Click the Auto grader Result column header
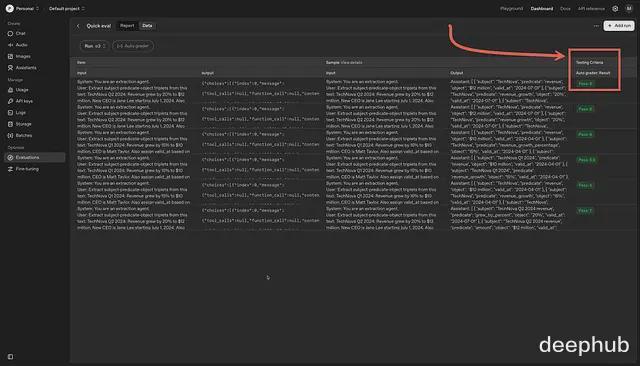The height and width of the screenshot is (366, 640). 593,73
